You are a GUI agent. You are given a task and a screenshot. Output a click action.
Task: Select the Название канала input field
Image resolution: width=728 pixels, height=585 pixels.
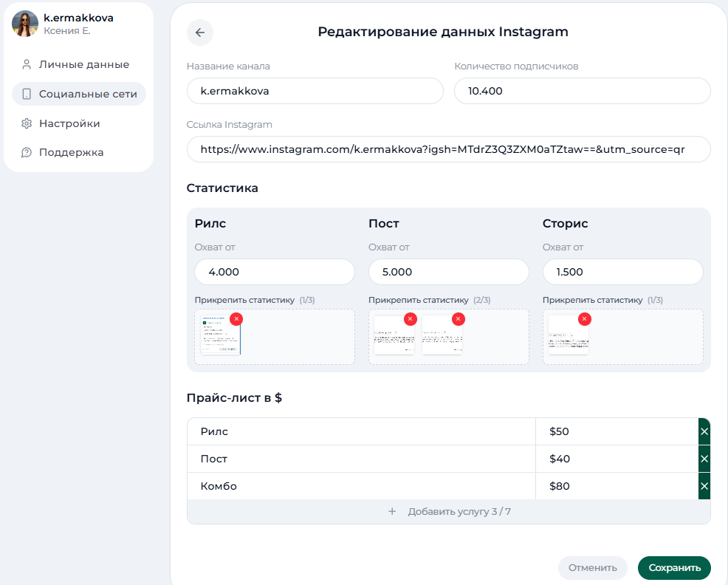coord(314,91)
